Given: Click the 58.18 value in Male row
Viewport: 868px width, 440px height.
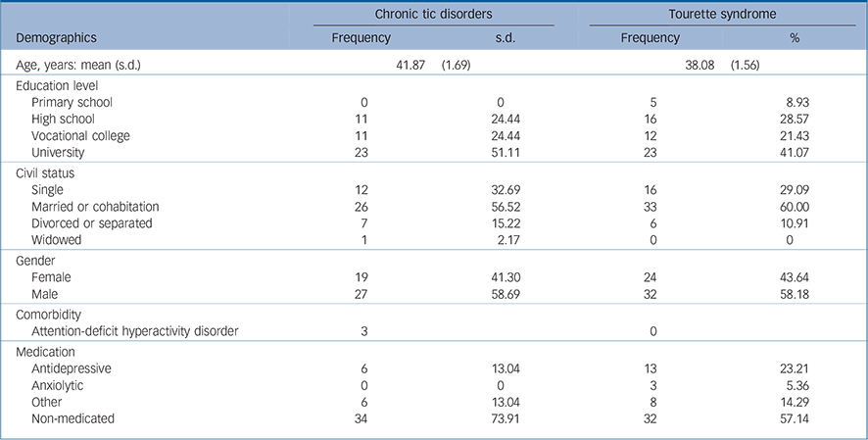Looking at the screenshot, I should [x=794, y=294].
